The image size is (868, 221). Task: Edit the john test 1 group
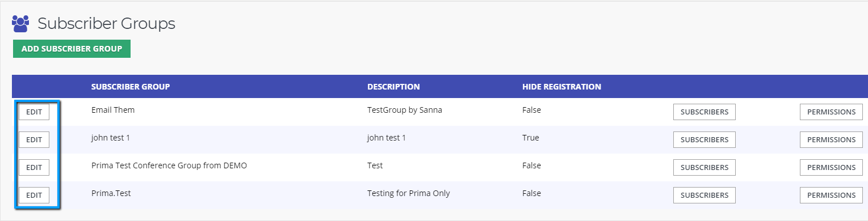(34, 139)
